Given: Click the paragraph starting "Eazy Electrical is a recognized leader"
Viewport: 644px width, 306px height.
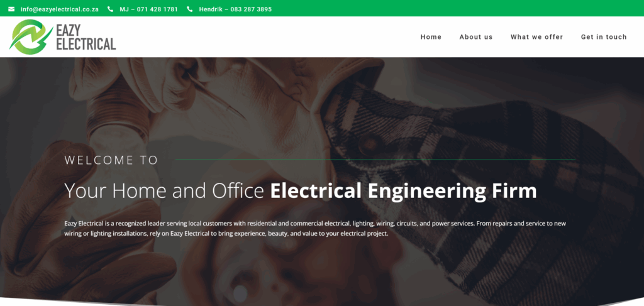Looking at the screenshot, I should pyautogui.click(x=316, y=229).
